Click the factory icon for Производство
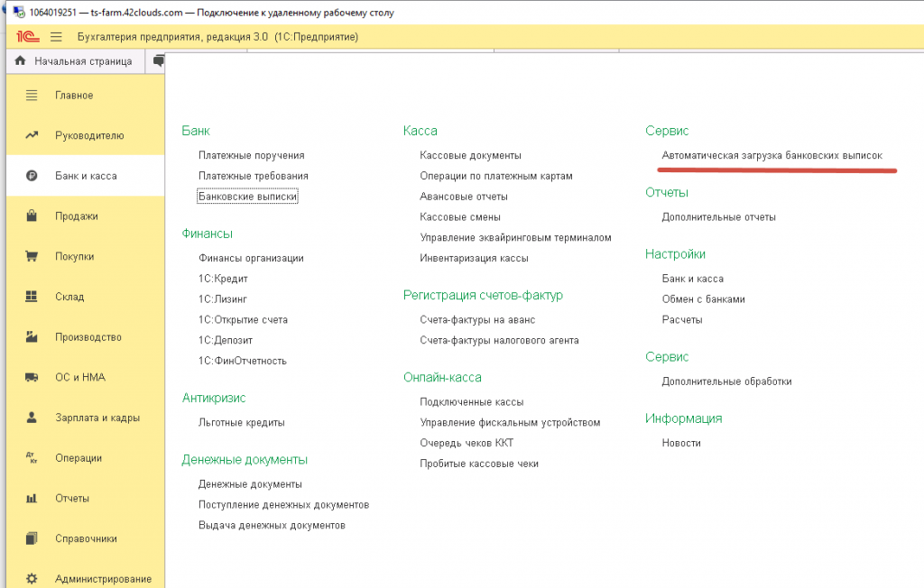Screen dimensions: 924x588 tap(32, 337)
